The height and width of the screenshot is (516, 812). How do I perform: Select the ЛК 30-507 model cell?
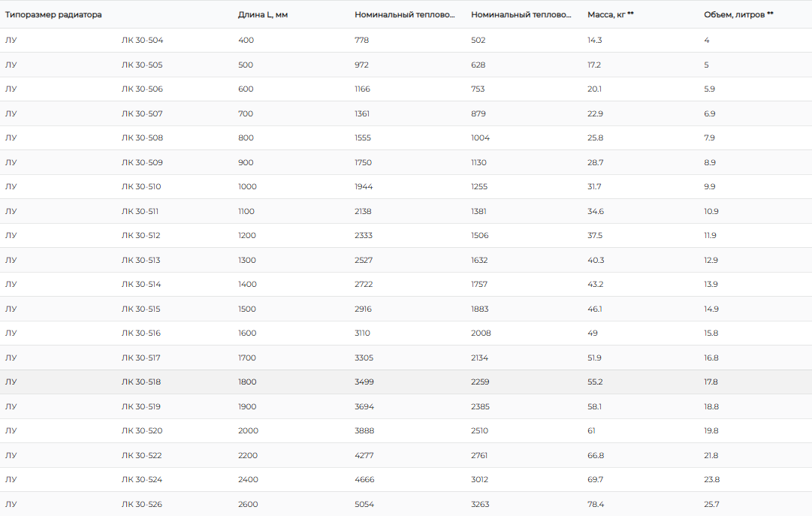[142, 114]
